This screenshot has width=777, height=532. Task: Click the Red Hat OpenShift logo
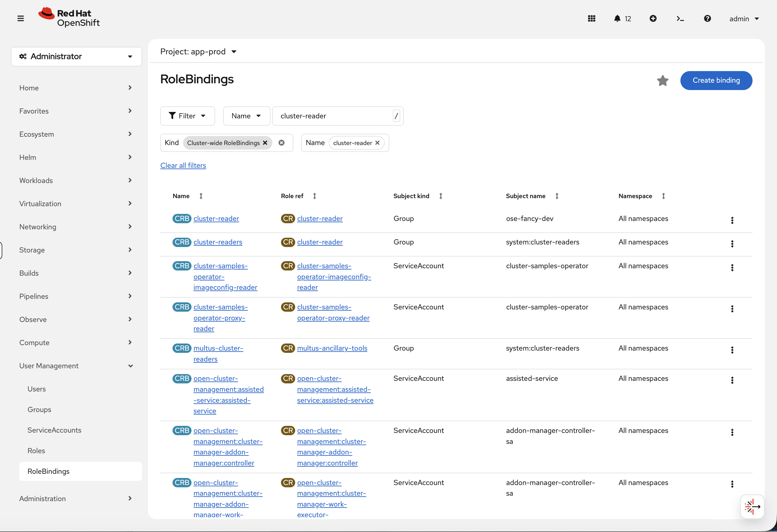click(x=69, y=17)
